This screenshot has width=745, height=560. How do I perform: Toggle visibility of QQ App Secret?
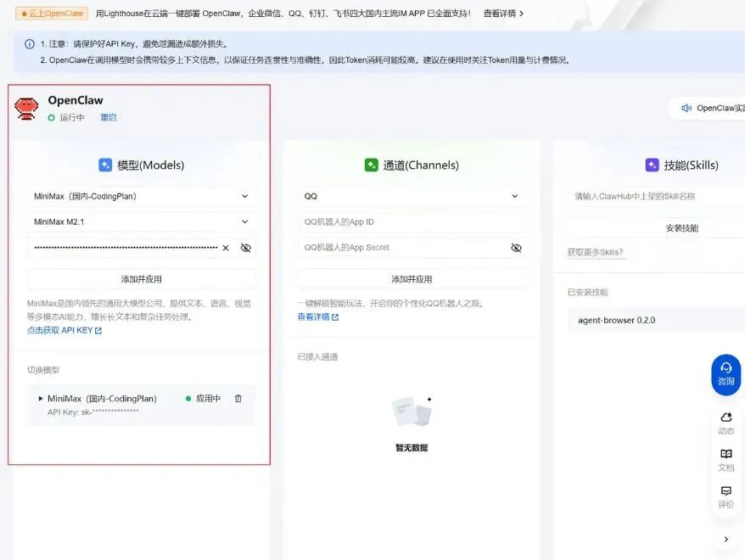pyautogui.click(x=516, y=248)
